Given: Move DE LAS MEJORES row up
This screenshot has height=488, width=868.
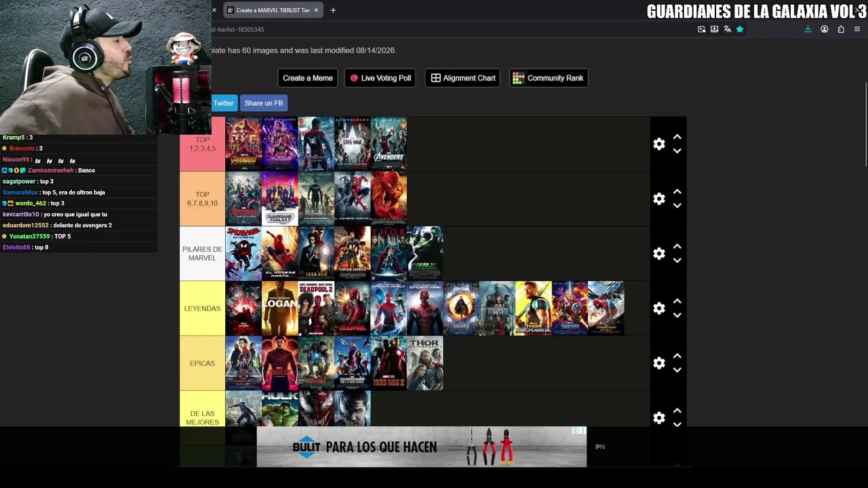Looking at the screenshot, I should (677, 411).
